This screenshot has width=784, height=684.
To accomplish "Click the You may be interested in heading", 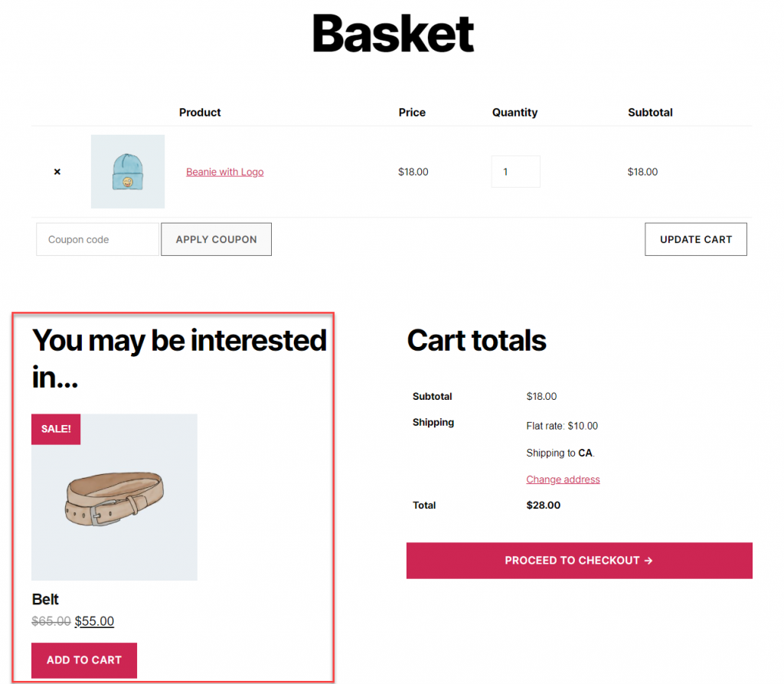I will click(179, 358).
